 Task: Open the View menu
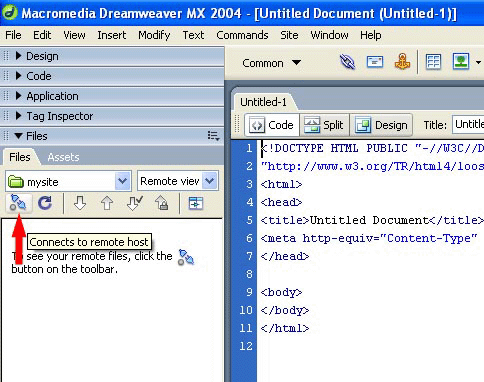pyautogui.click(x=74, y=35)
